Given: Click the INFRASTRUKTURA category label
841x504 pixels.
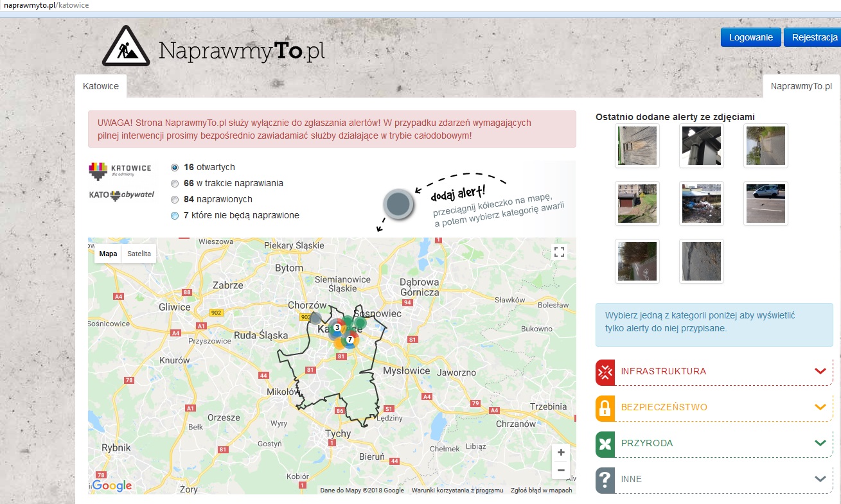Looking at the screenshot, I should (x=663, y=371).
